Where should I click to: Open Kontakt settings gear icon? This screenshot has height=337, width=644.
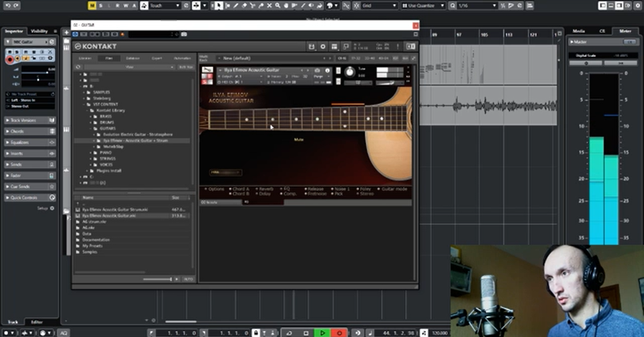(323, 47)
